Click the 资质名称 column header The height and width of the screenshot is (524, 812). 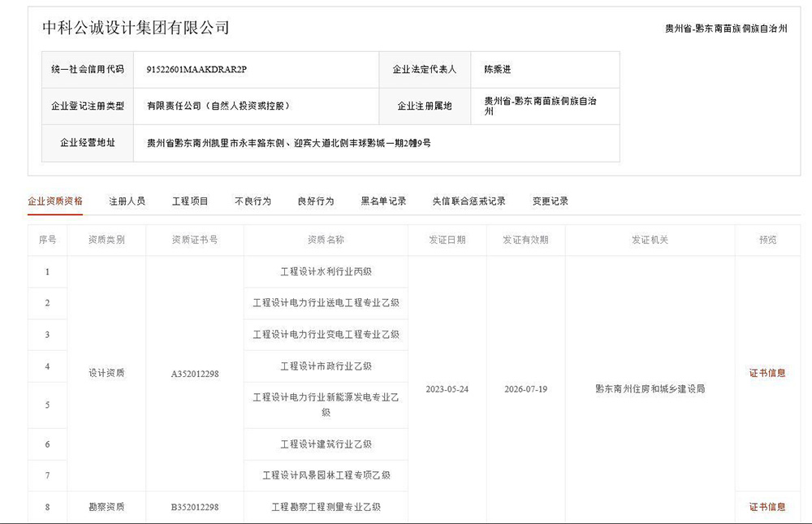click(x=326, y=240)
